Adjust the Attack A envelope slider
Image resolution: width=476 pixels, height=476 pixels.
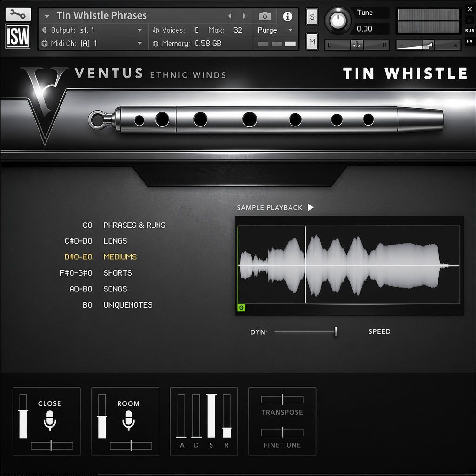point(181,416)
